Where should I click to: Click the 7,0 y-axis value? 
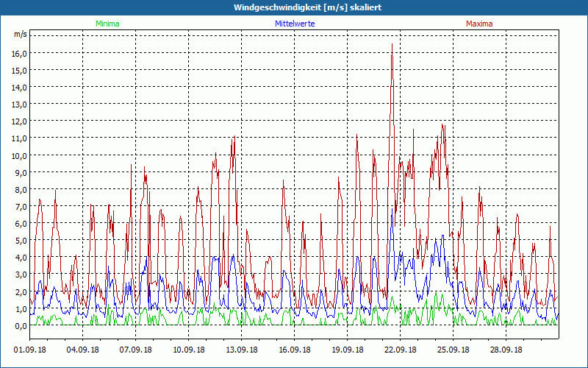[x=21, y=207]
